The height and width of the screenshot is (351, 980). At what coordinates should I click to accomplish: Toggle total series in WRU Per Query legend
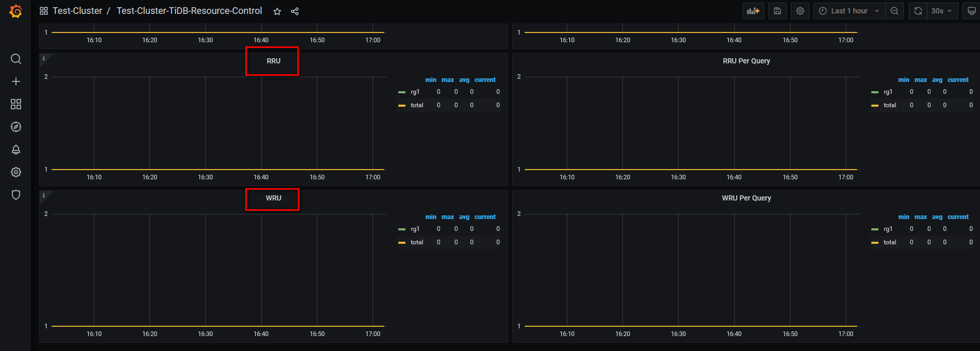point(890,242)
